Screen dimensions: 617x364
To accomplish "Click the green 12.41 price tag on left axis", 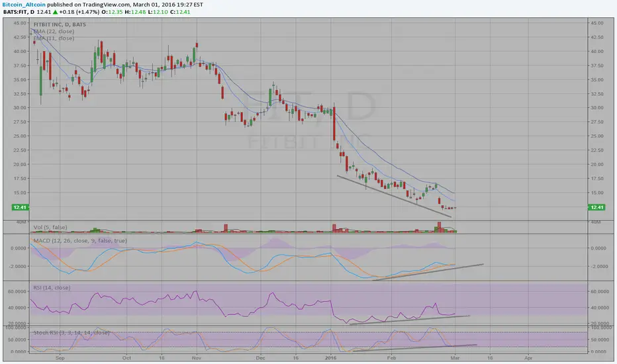I will click(x=20, y=207).
